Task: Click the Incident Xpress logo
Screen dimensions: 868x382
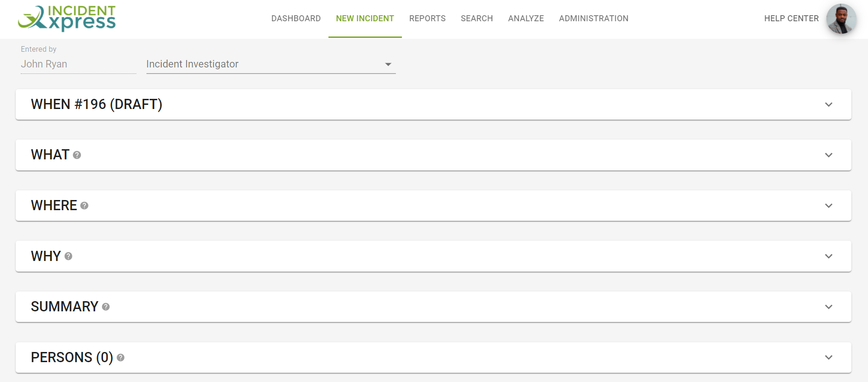Action: (x=67, y=18)
